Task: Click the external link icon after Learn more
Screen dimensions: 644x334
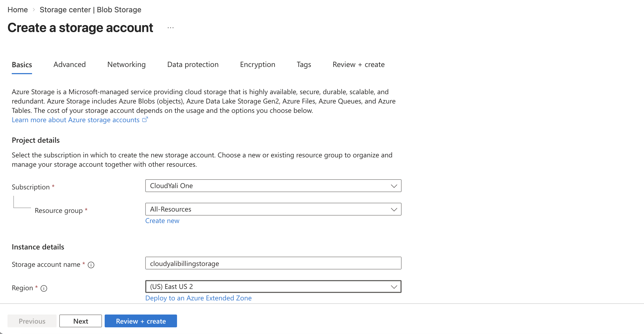Action: (x=145, y=120)
